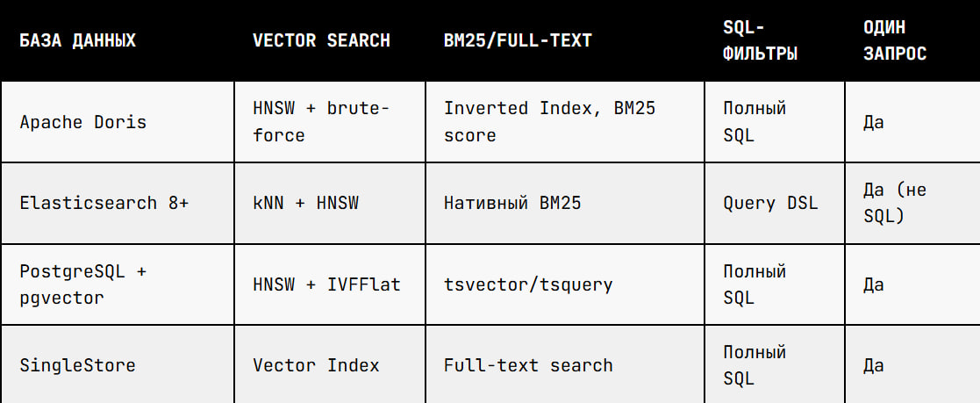The height and width of the screenshot is (403, 980).
Task: Click the Query DSL cell
Action: coord(775,204)
